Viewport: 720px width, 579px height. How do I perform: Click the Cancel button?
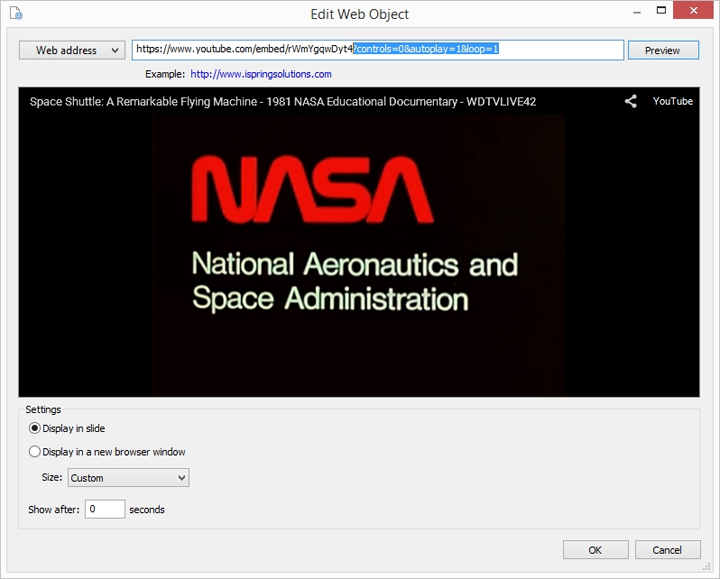(668, 550)
